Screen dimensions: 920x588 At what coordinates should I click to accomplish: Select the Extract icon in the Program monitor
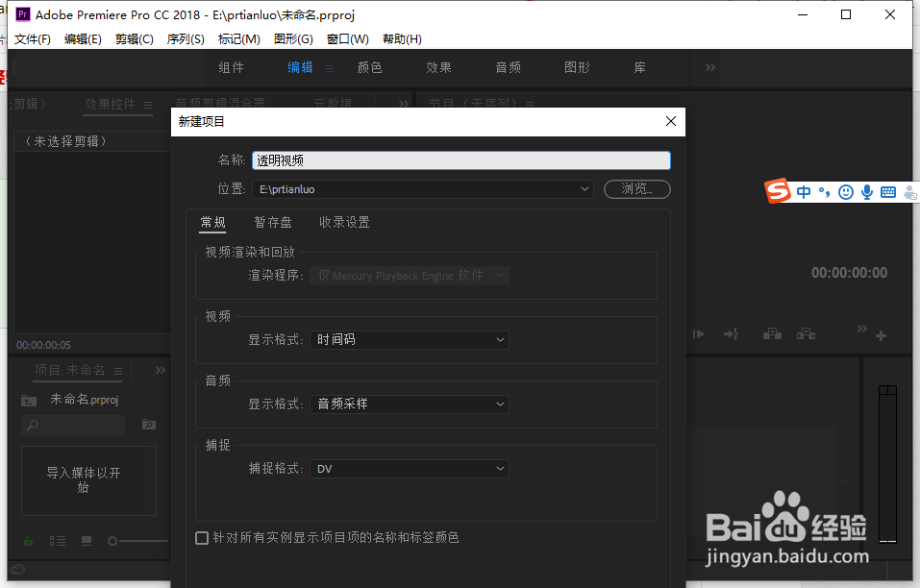[x=806, y=333]
